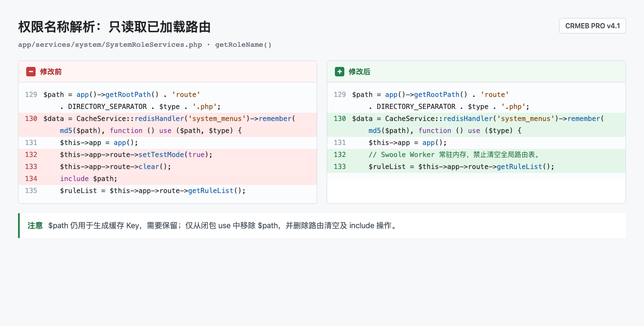This screenshot has width=644, height=326.
Task: Click line number 135 in the before panel
Action: [x=31, y=190]
